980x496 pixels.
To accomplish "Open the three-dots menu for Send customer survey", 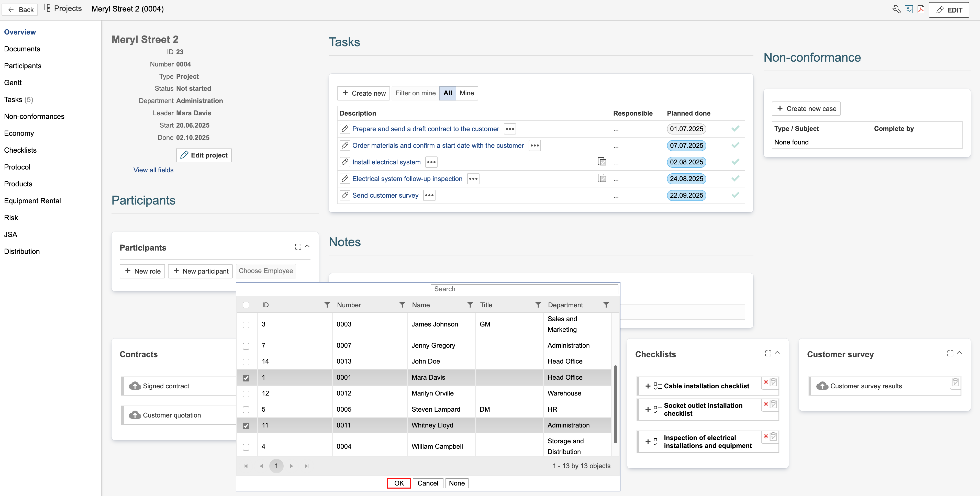I will (x=429, y=196).
